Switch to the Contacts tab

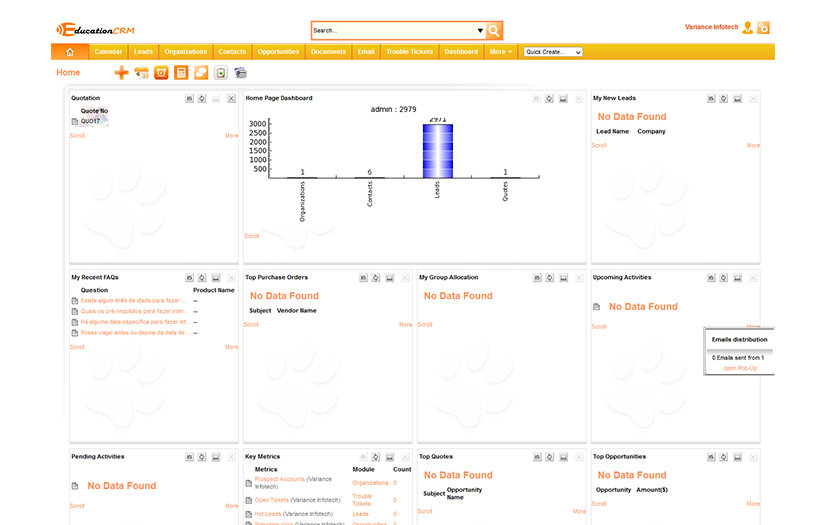coord(232,52)
